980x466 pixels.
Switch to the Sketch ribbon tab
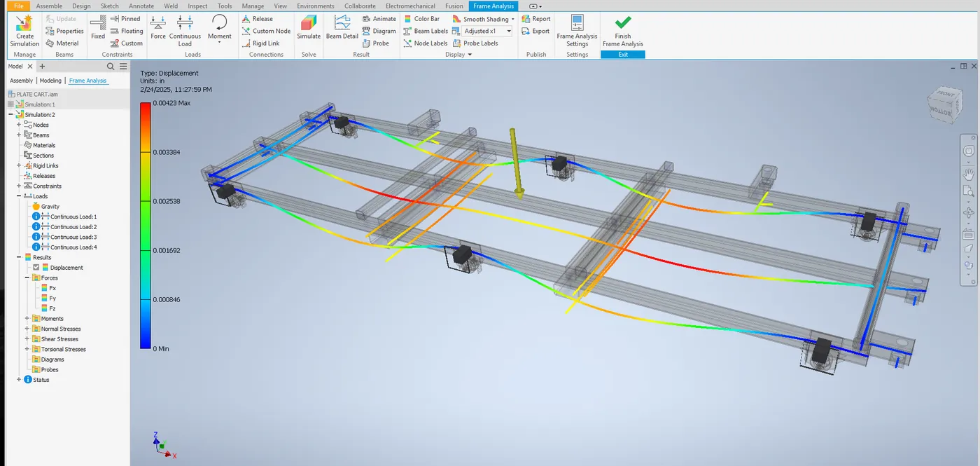pos(110,6)
